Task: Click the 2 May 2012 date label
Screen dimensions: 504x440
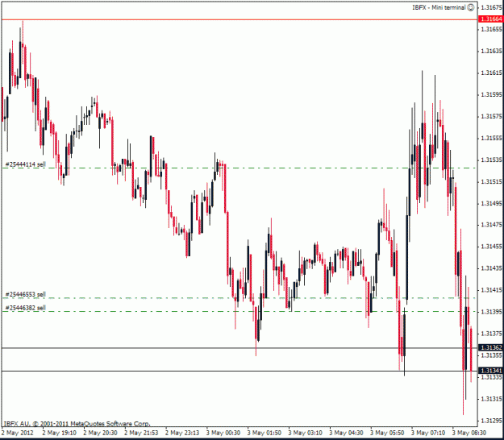Action: tap(18, 433)
